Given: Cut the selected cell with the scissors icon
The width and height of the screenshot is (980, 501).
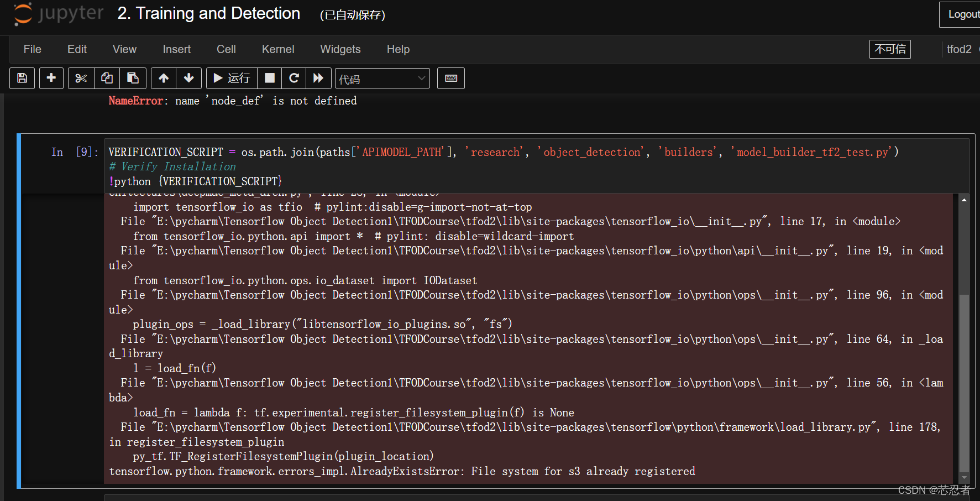Looking at the screenshot, I should pos(81,78).
